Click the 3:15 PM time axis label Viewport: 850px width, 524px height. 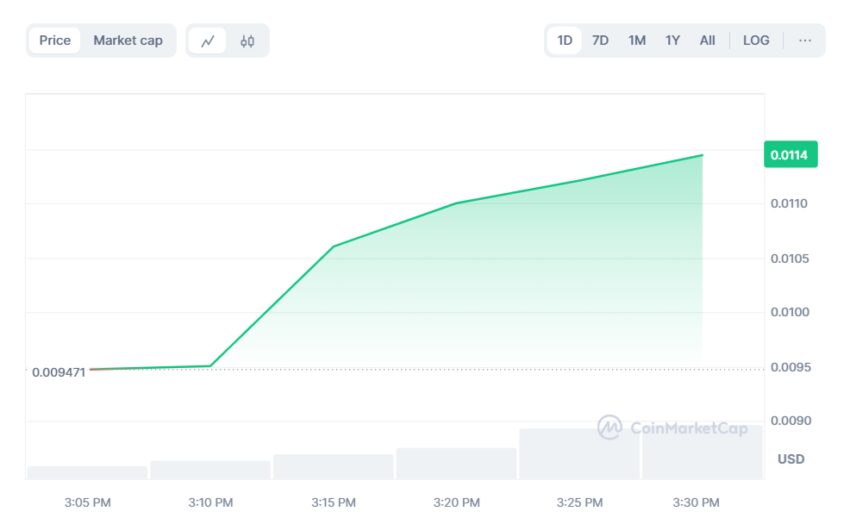pos(334,502)
